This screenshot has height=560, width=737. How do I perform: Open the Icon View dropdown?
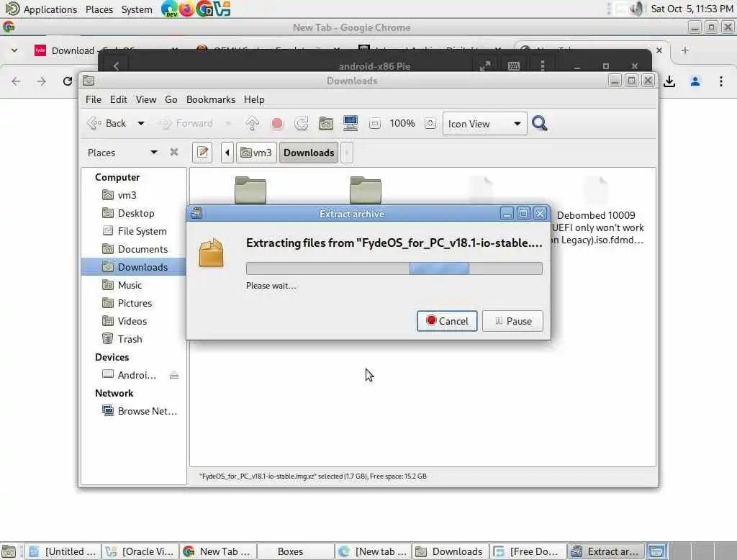click(484, 124)
